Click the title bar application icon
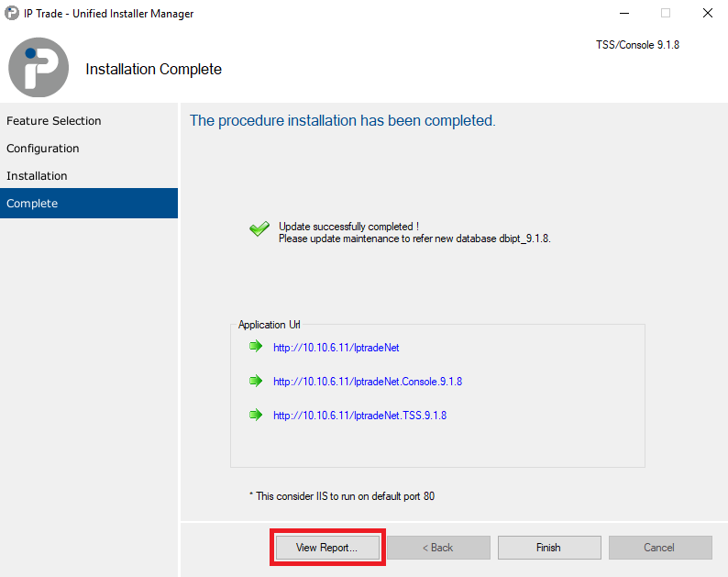Viewport: 728px width, 577px height. tap(12, 13)
